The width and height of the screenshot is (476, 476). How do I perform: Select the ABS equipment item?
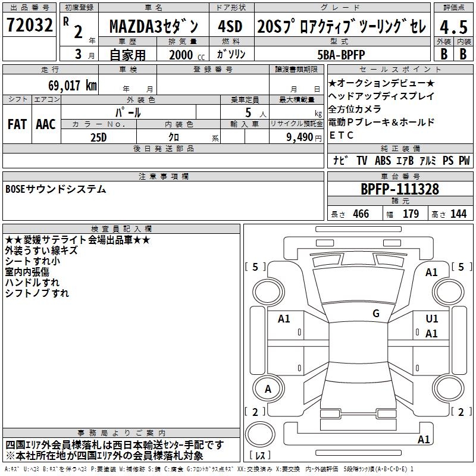tap(383, 160)
